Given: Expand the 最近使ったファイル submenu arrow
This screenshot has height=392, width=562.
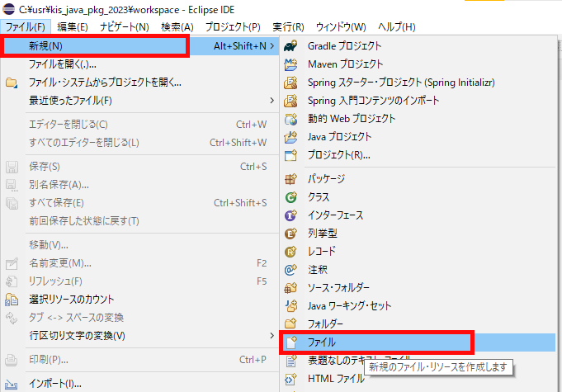Looking at the screenshot, I should coord(272,101).
